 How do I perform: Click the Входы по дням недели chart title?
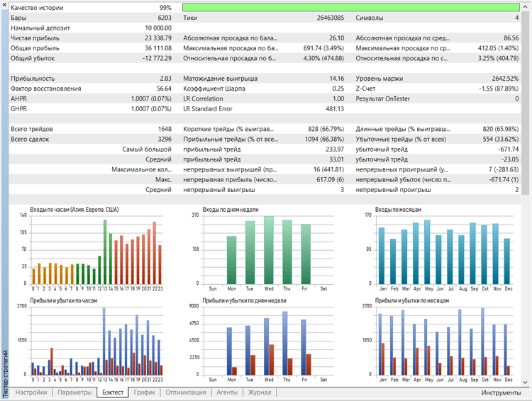point(231,210)
